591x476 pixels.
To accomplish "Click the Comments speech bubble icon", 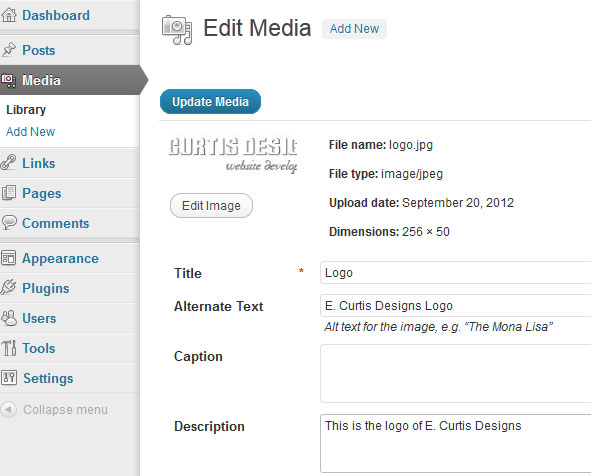I will [9, 222].
